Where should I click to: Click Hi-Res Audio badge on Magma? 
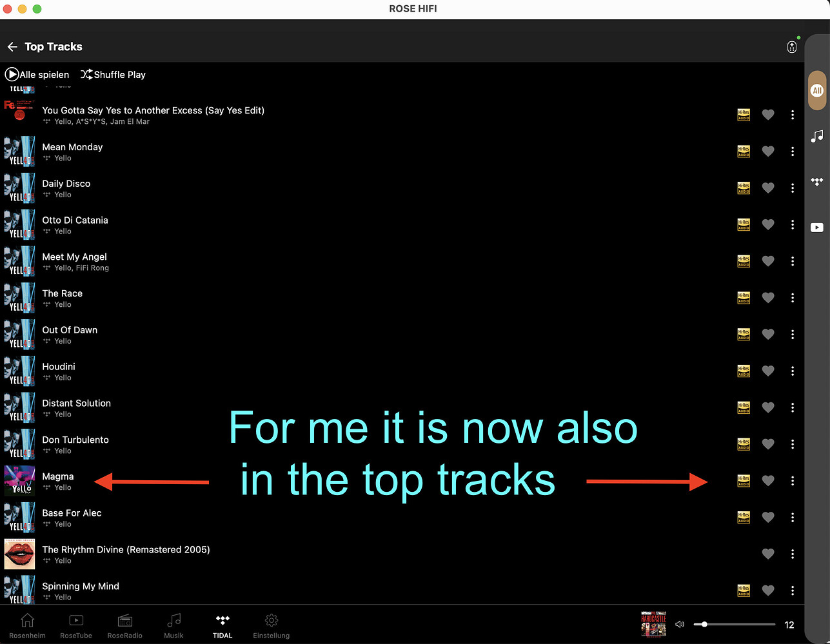744,481
